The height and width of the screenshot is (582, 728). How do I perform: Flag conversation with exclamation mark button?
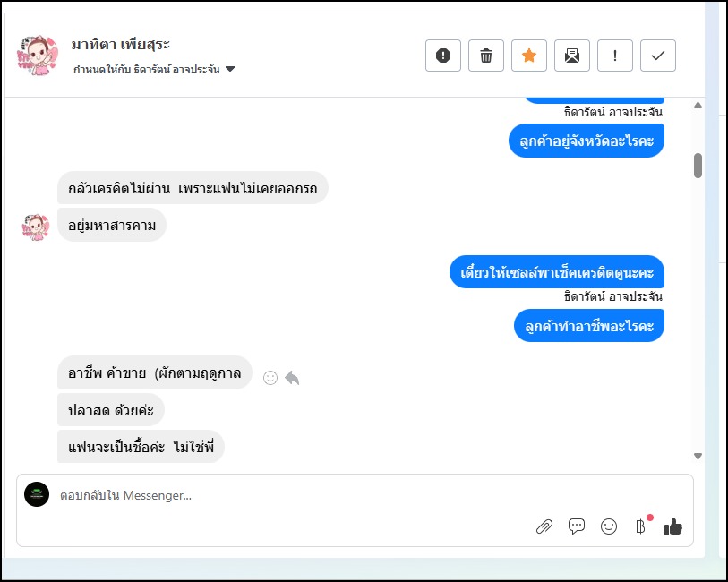pyautogui.click(x=615, y=56)
